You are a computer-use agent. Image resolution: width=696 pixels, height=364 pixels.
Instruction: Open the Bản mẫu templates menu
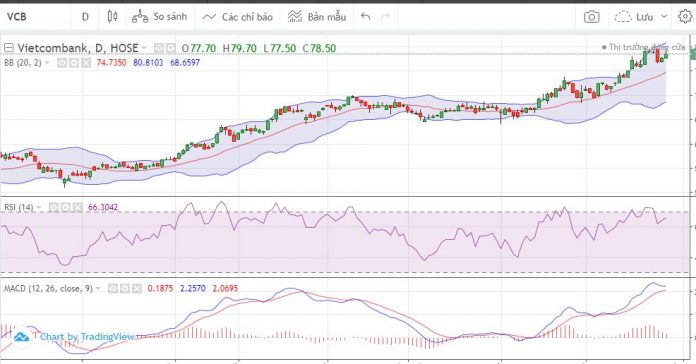[x=317, y=17]
